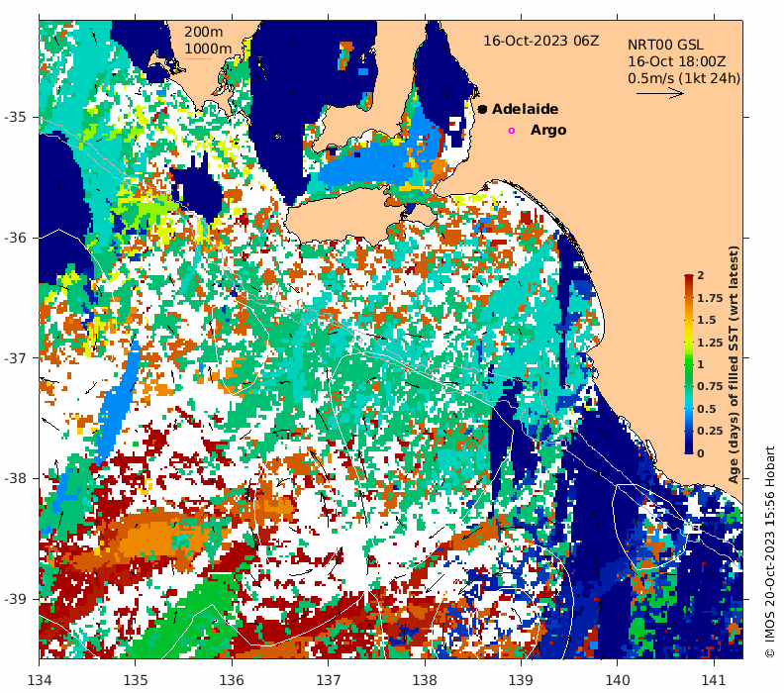Image resolution: width=784 pixels, height=693 pixels.
Task: Click the longitude axis label '140'
Action: pyautogui.click(x=618, y=680)
